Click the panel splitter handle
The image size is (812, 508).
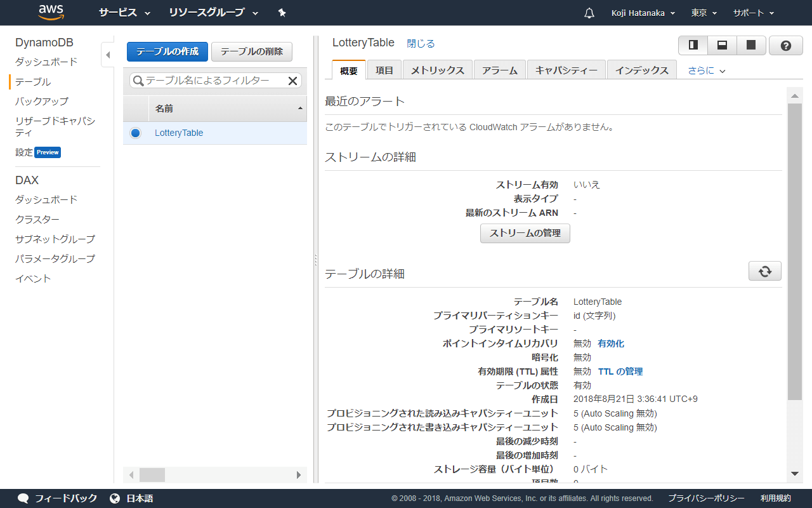click(315, 260)
